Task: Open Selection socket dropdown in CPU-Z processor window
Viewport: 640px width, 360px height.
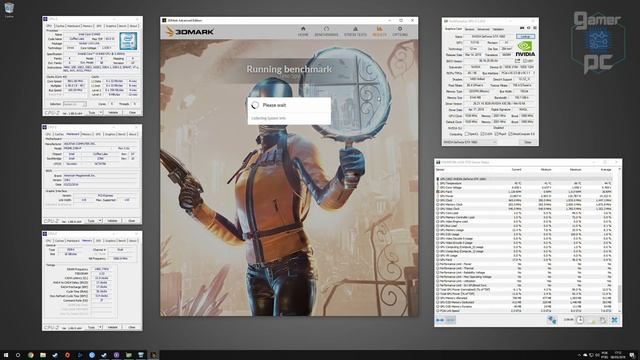Action: [75, 104]
